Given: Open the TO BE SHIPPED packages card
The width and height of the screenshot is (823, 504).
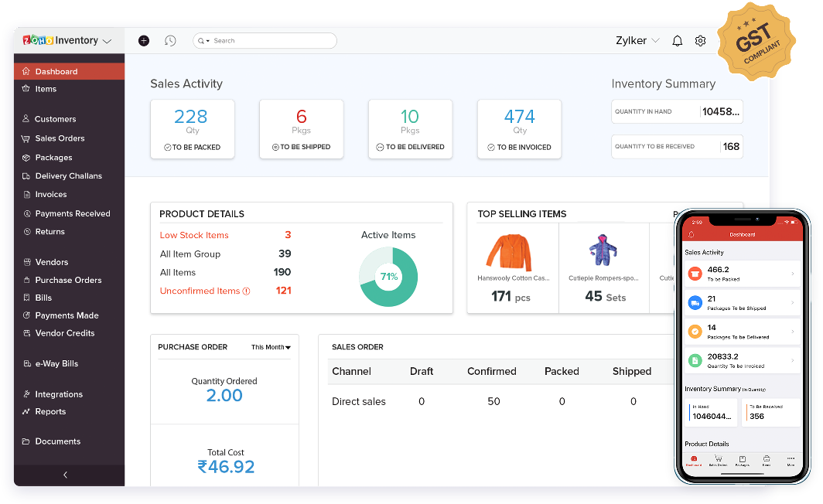Looking at the screenshot, I should (301, 128).
